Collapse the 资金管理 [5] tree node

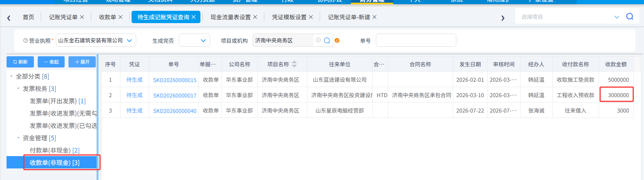pos(18,138)
